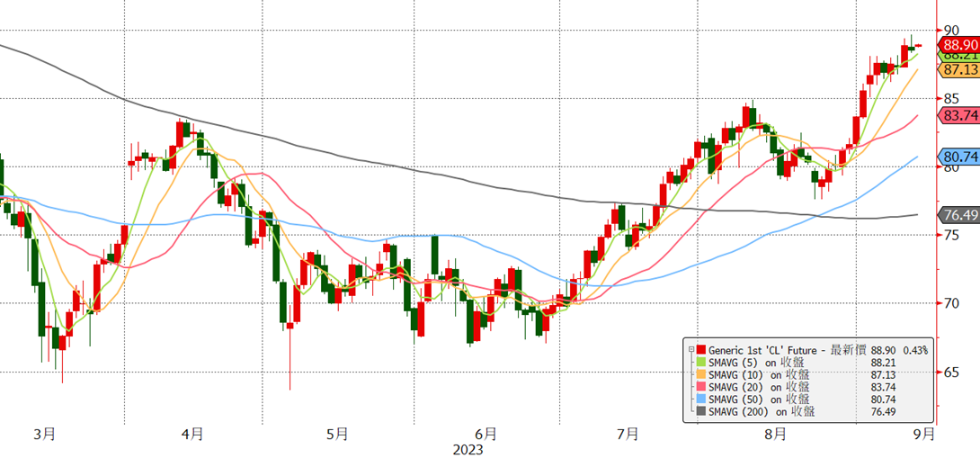Click the 85 price axis label
The width and height of the screenshot is (980, 458).
pyautogui.click(x=951, y=98)
